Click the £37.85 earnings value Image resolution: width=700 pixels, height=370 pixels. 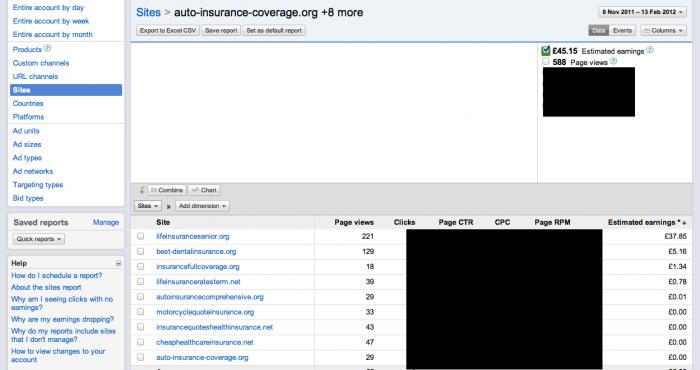pyautogui.click(x=675, y=236)
